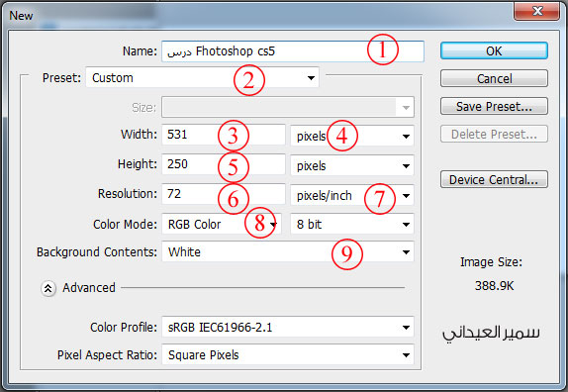Collapse the Advanced section chevron
This screenshot has height=392, width=568.
(48, 288)
